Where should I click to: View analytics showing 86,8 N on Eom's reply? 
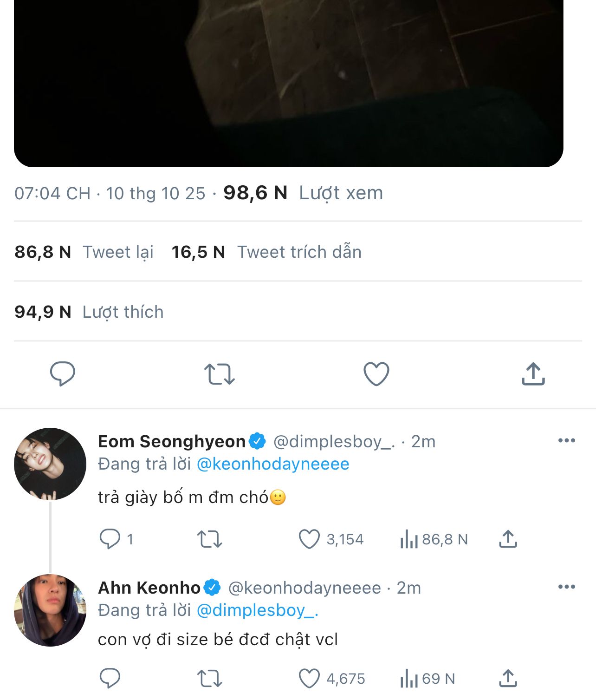(x=434, y=539)
